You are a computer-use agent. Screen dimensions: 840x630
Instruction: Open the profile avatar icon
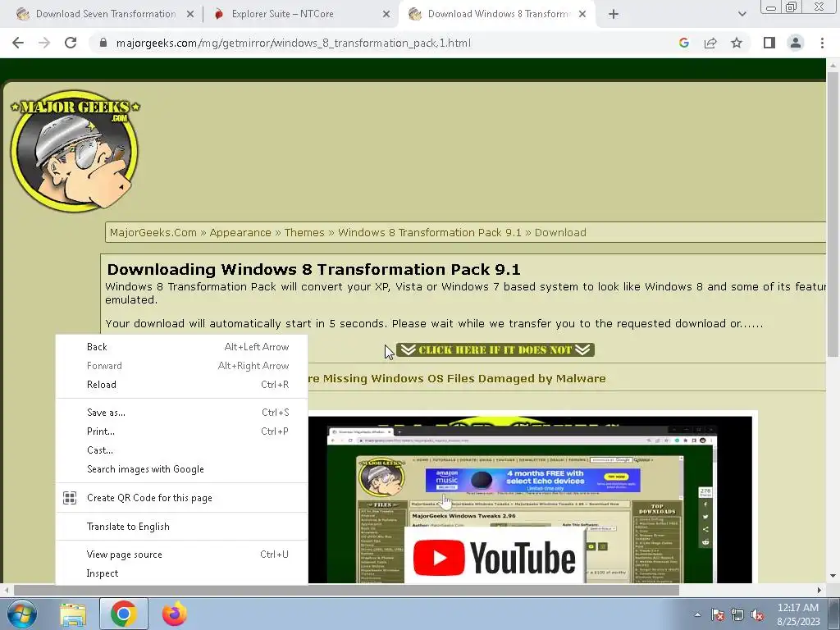(x=796, y=43)
